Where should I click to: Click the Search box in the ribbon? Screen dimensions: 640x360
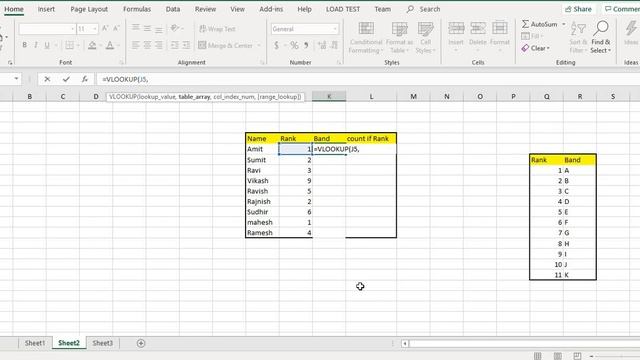(x=424, y=9)
